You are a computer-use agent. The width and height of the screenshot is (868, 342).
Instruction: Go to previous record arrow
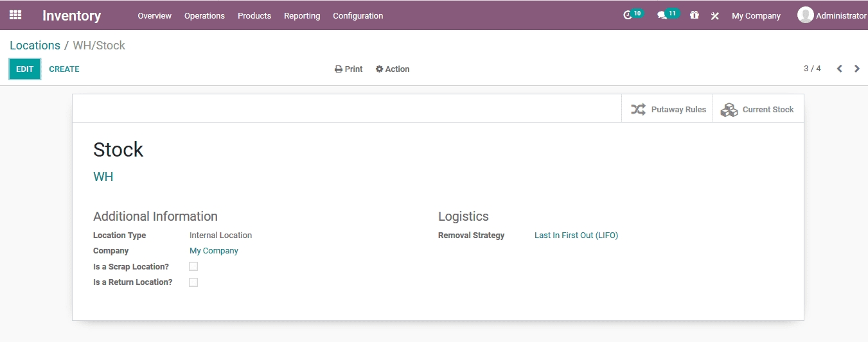839,69
